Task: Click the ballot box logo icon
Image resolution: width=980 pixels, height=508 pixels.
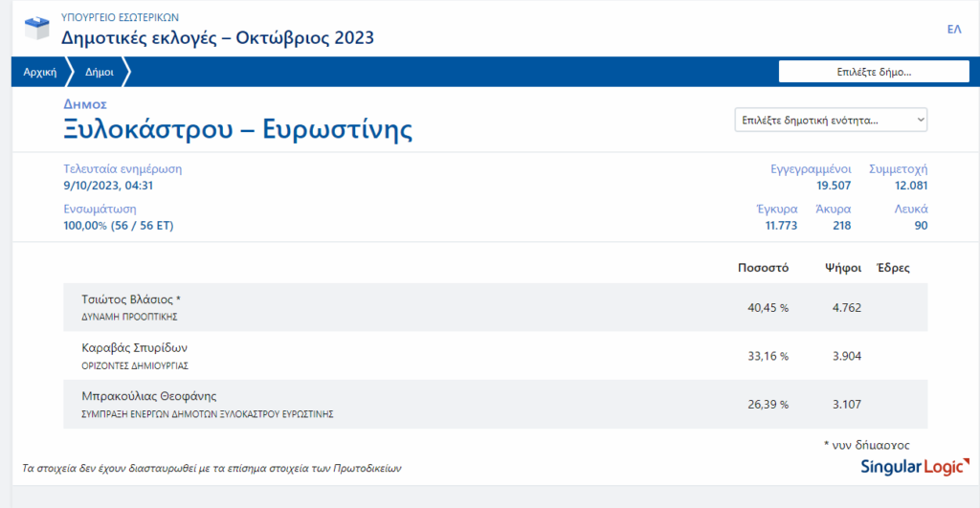Action: (x=35, y=29)
